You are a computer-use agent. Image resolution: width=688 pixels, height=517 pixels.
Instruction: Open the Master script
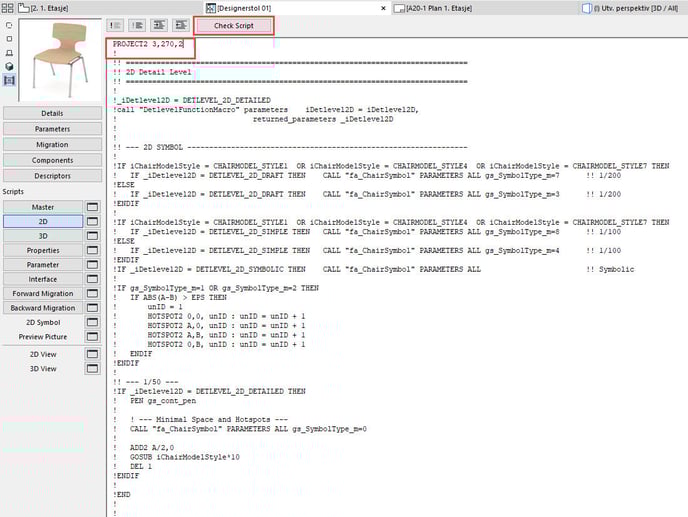click(x=43, y=207)
